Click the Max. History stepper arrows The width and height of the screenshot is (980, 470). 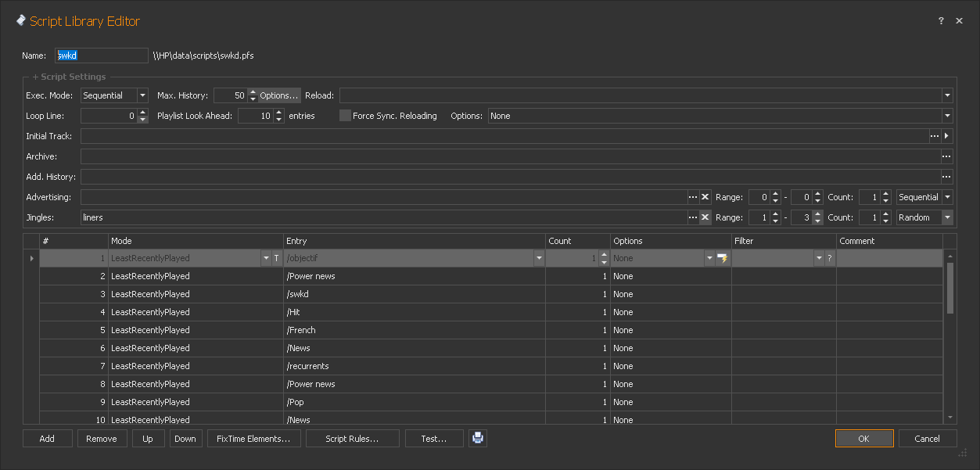pyautogui.click(x=253, y=95)
